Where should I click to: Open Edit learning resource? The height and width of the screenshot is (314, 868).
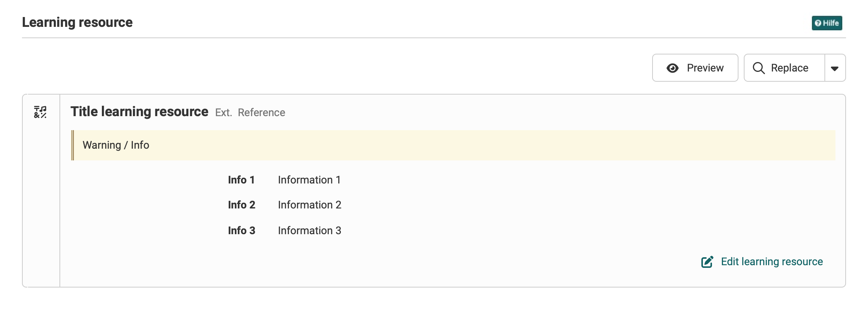pyautogui.click(x=771, y=262)
